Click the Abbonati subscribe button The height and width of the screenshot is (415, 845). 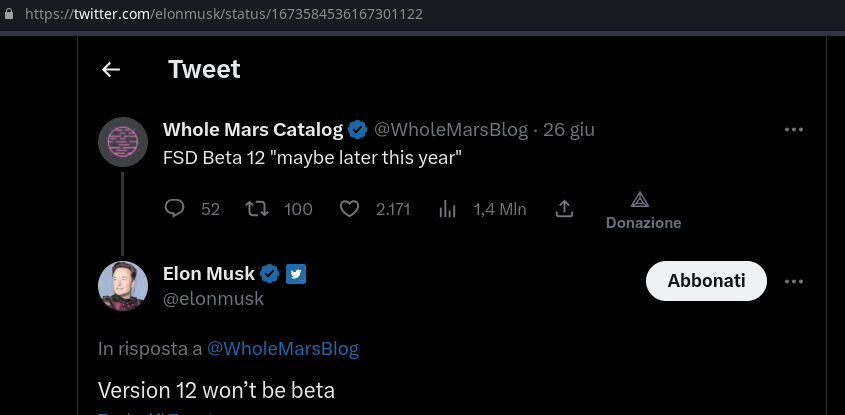[706, 281]
